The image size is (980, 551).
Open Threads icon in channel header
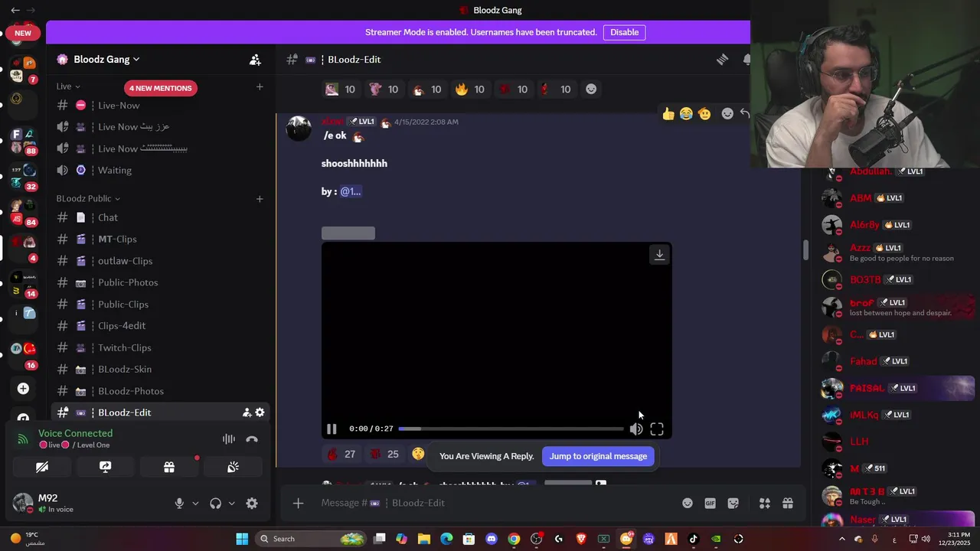tap(722, 60)
